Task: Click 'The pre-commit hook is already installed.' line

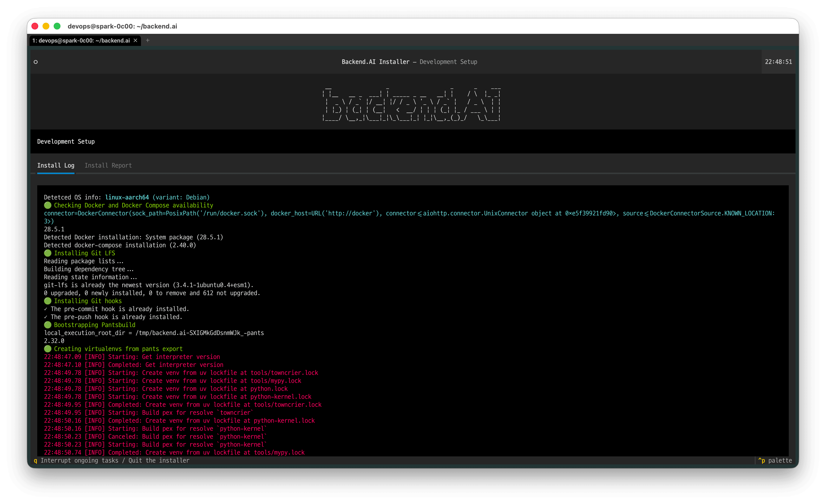Action: 117,309
